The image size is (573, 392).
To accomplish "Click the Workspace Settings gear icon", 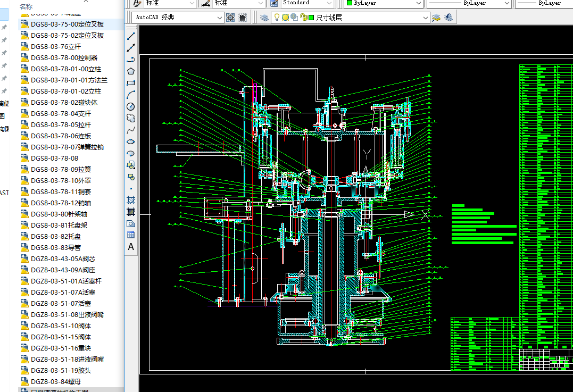I will [230, 18].
